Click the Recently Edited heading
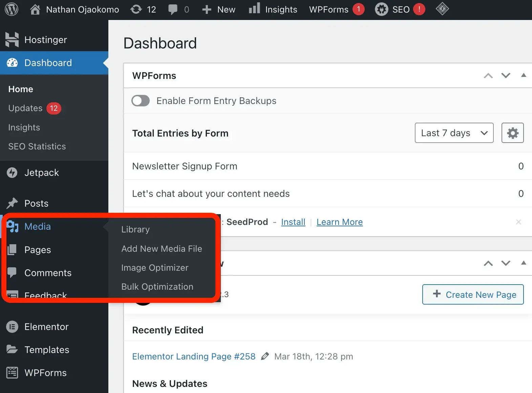 (x=168, y=330)
